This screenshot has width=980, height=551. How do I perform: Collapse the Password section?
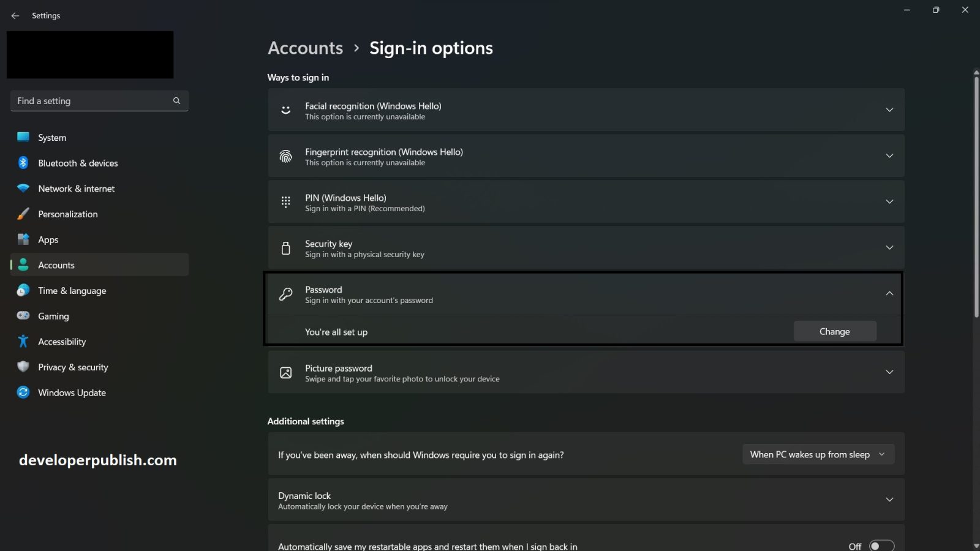(x=889, y=293)
